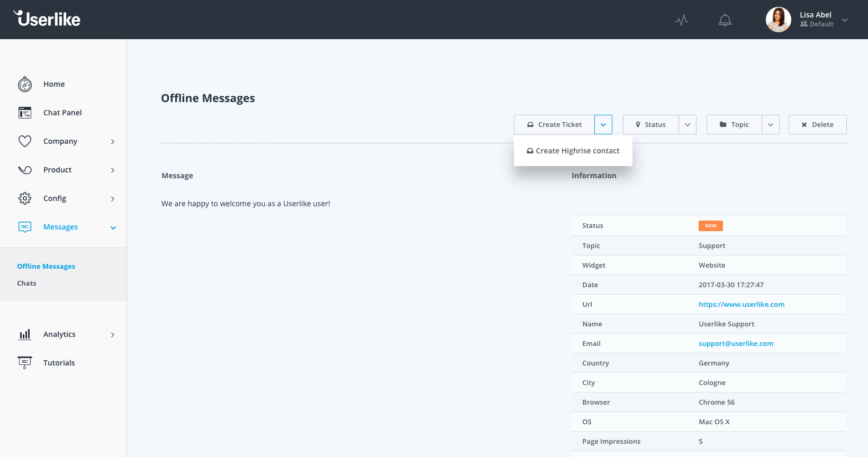
Task: Open Analytics in the sidebar
Action: (59, 334)
